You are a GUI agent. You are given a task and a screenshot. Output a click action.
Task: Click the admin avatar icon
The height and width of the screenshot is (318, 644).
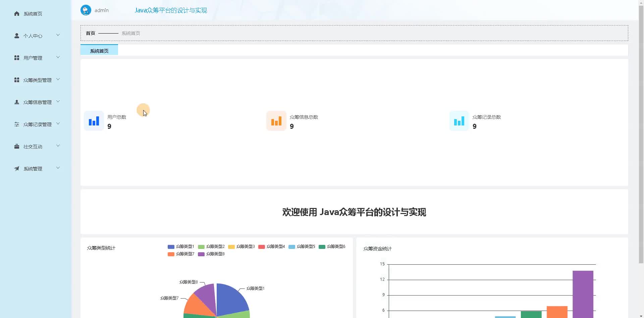click(86, 10)
